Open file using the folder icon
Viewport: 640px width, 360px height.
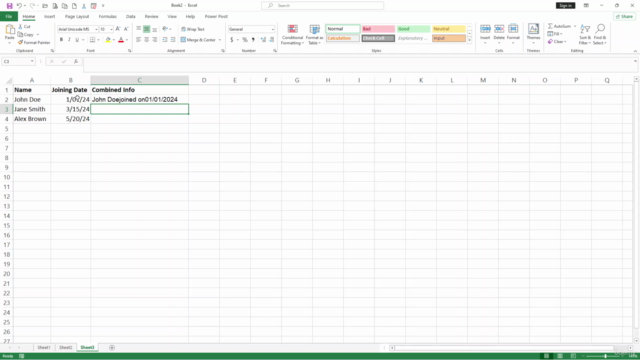point(45,6)
